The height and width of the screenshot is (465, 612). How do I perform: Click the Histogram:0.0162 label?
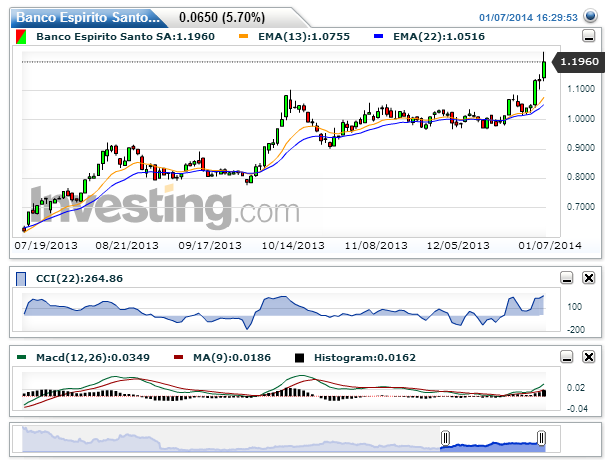click(x=365, y=358)
